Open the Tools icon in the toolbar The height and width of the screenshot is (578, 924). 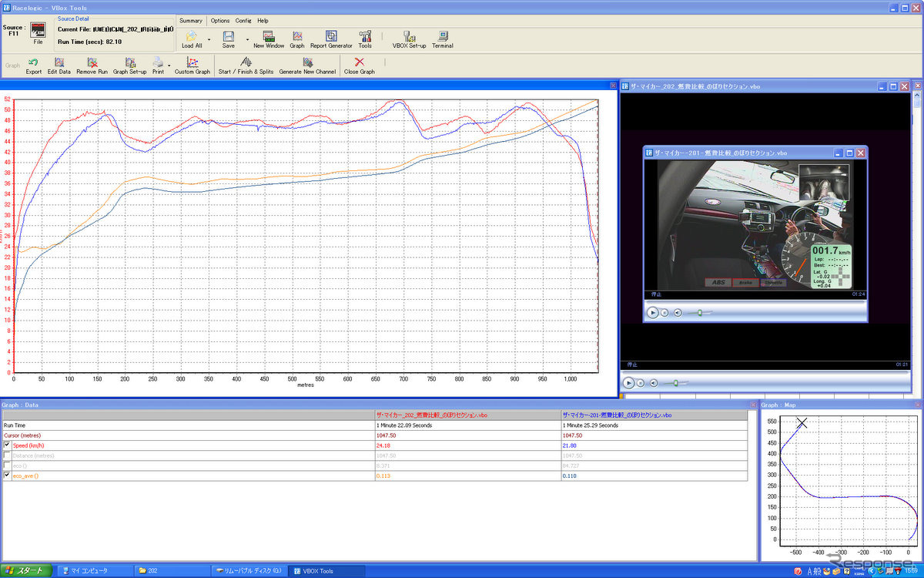tap(365, 39)
